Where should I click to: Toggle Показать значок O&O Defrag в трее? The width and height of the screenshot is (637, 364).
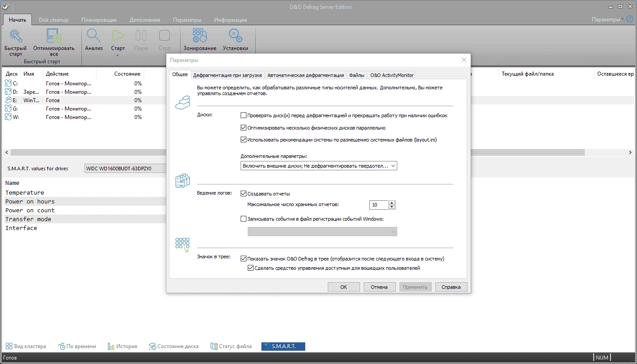[x=243, y=258]
